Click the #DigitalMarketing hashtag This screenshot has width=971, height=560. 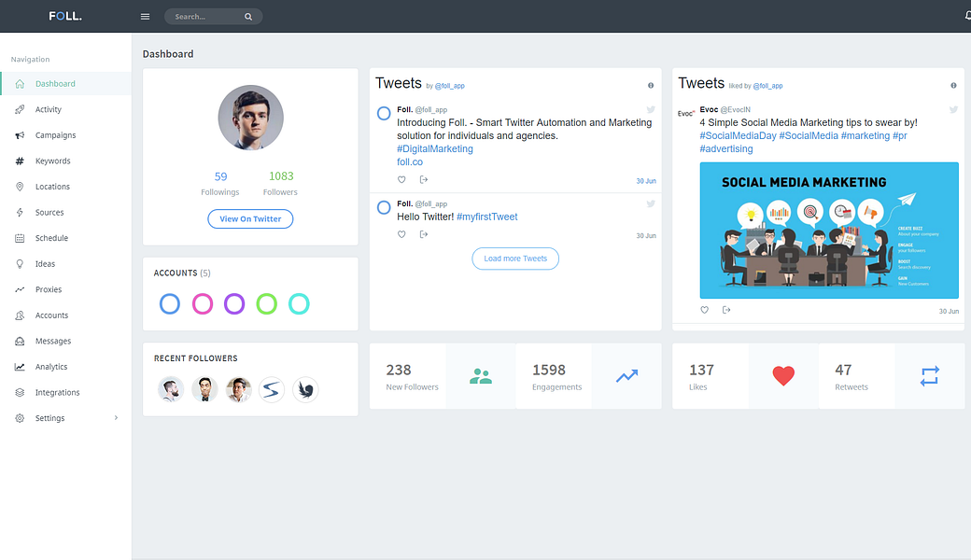(x=435, y=148)
